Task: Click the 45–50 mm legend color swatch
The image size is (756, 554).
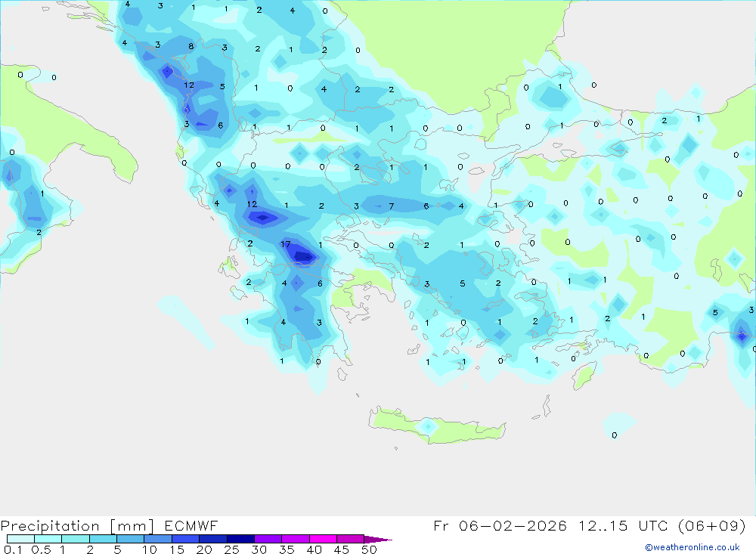Action: click(x=351, y=539)
